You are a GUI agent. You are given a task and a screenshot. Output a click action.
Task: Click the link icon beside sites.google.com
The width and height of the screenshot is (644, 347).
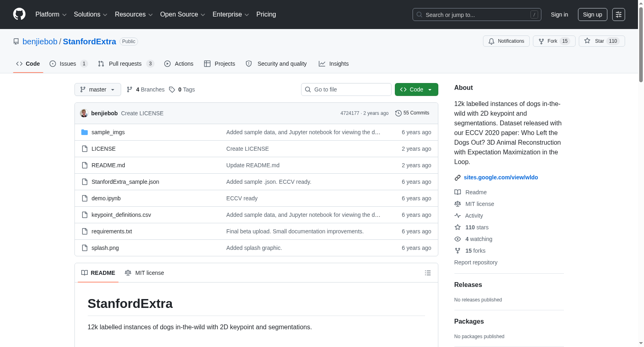coord(458,178)
